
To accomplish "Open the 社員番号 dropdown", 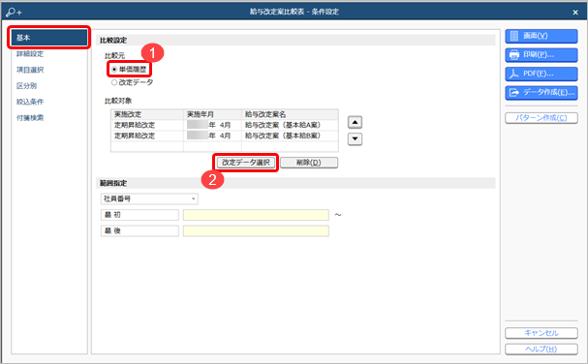I will tap(149, 198).
